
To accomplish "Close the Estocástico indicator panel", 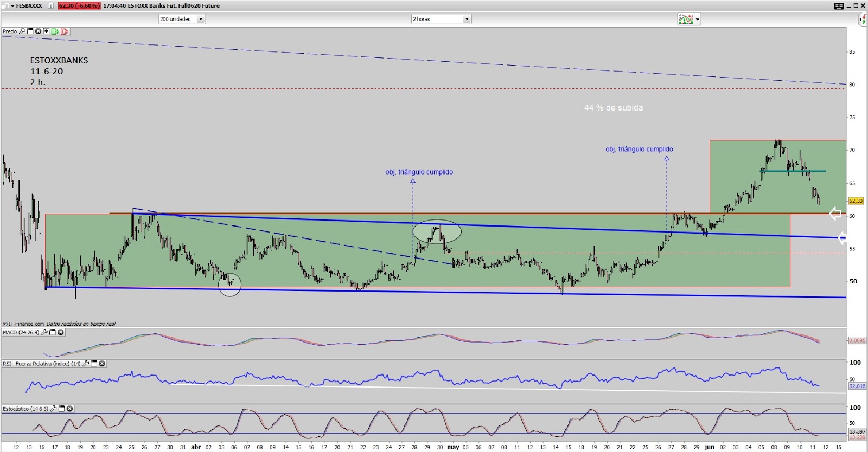I will click(69, 409).
